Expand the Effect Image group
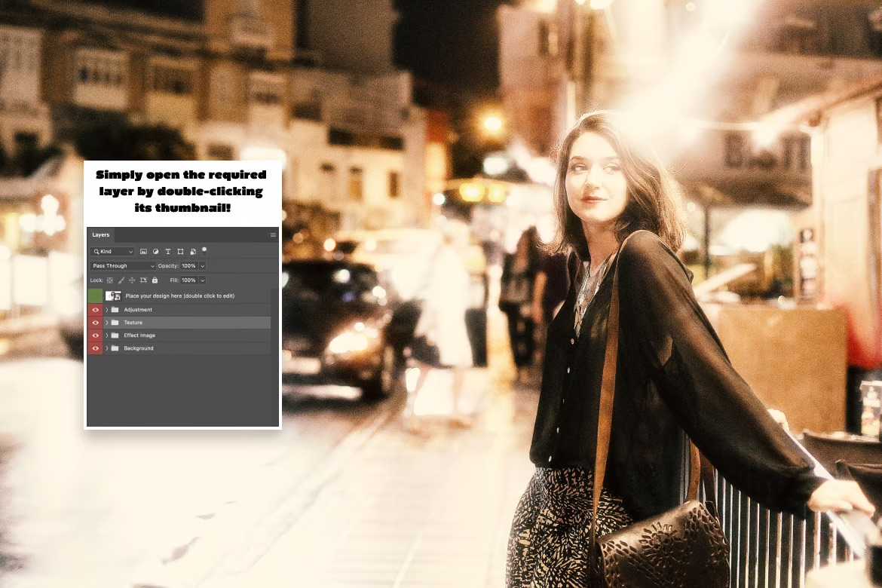The height and width of the screenshot is (588, 882). [x=106, y=335]
